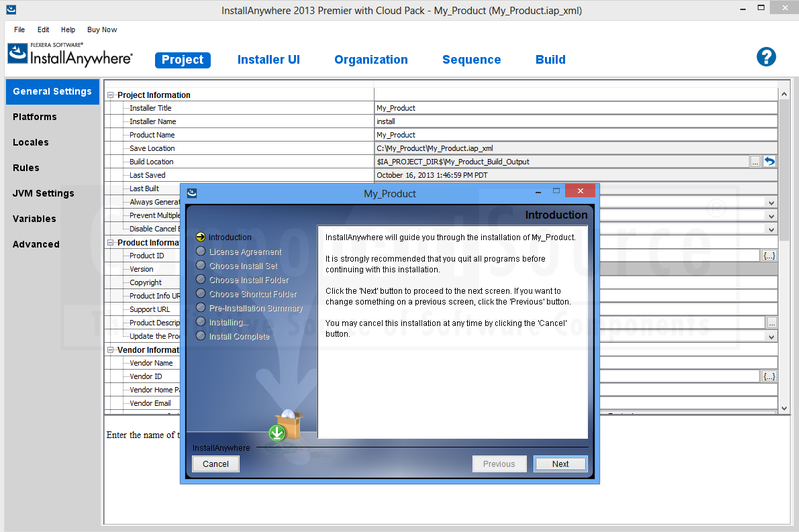Select the Save Location row label
Viewport: 799px width, 532px height.
pyautogui.click(x=152, y=148)
